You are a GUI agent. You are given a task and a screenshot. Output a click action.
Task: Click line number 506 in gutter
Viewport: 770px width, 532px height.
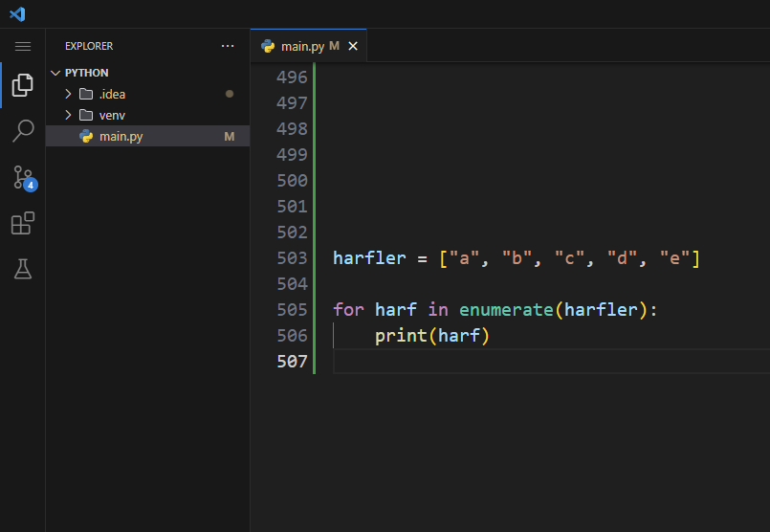[292, 336]
